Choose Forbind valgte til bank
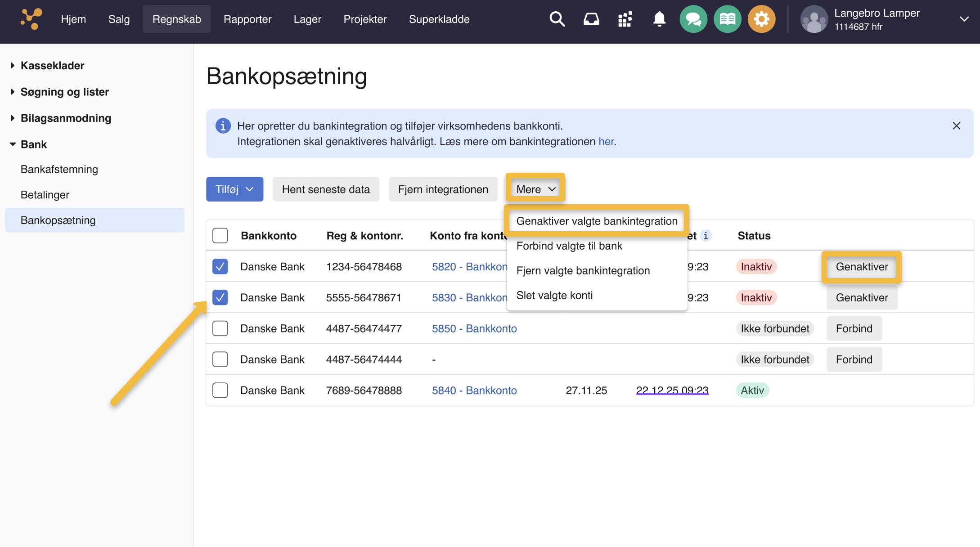The width and height of the screenshot is (980, 547). tap(597, 246)
